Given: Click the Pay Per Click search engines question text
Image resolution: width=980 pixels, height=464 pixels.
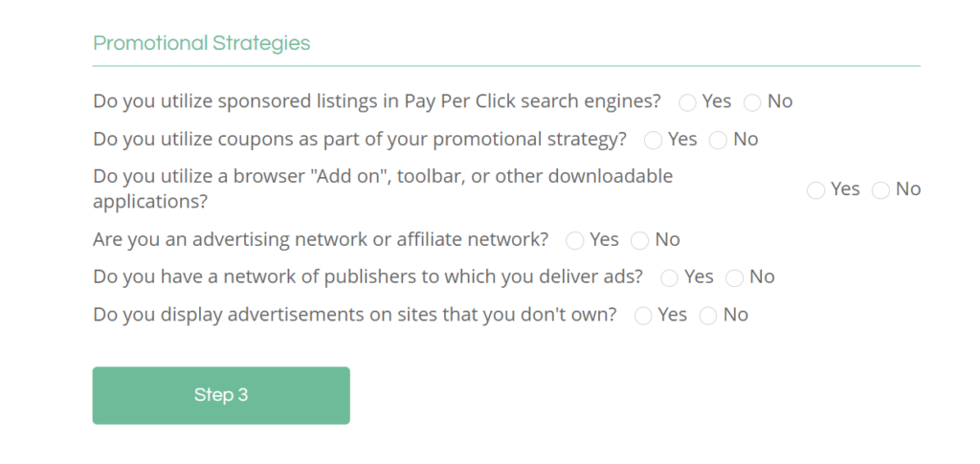Looking at the screenshot, I should tap(377, 101).
